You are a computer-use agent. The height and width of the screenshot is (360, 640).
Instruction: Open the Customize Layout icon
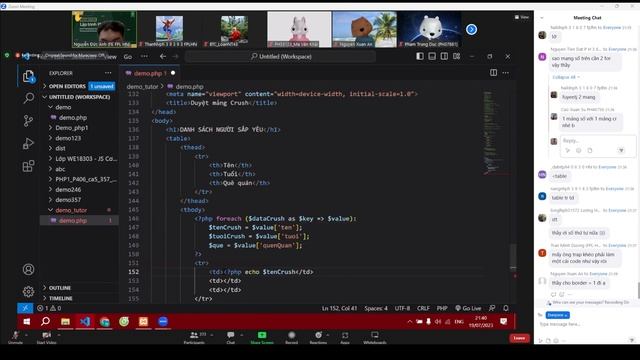(x=456, y=56)
